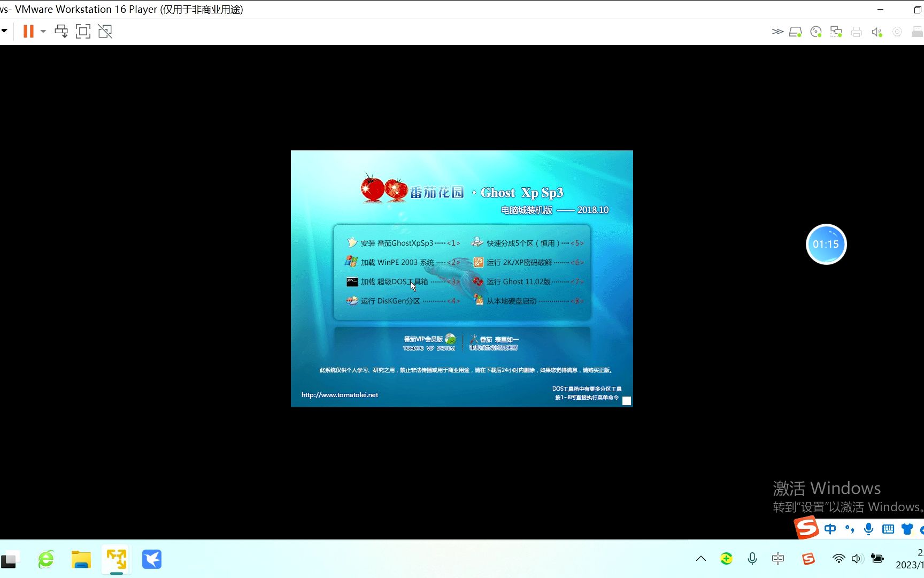Viewport: 924px width, 578px height.
Task: Open the power options dropdown beside pause
Action: 43,32
